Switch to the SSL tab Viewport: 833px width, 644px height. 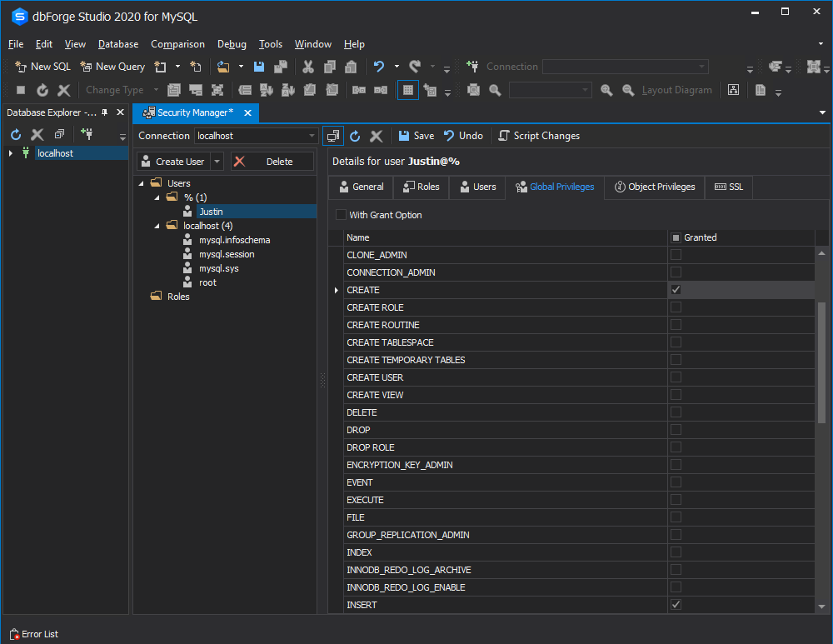729,187
